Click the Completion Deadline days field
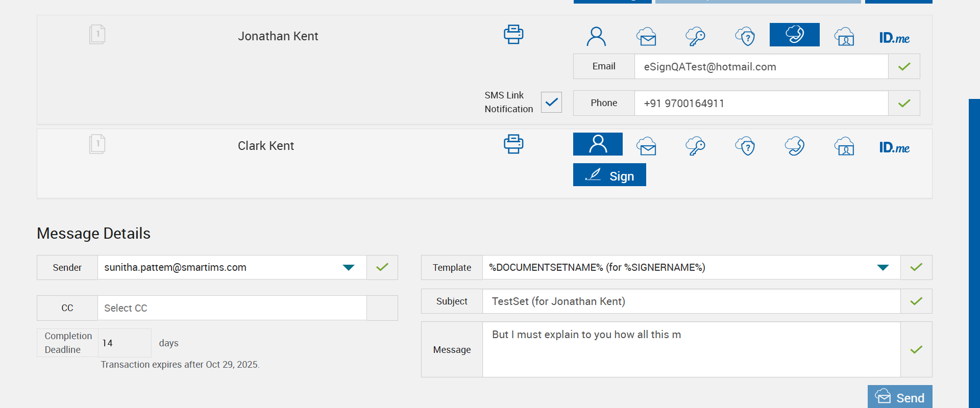 tap(124, 343)
